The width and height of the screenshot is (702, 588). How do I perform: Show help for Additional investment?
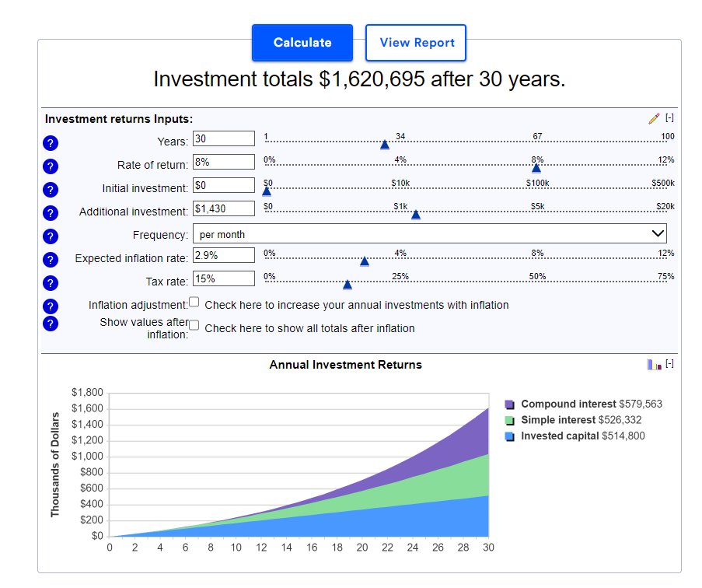click(51, 213)
